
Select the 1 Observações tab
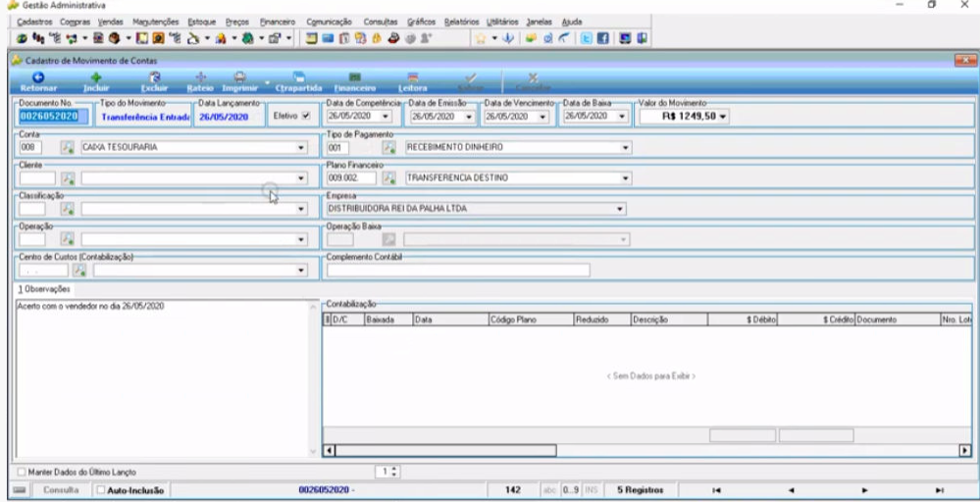(44, 289)
